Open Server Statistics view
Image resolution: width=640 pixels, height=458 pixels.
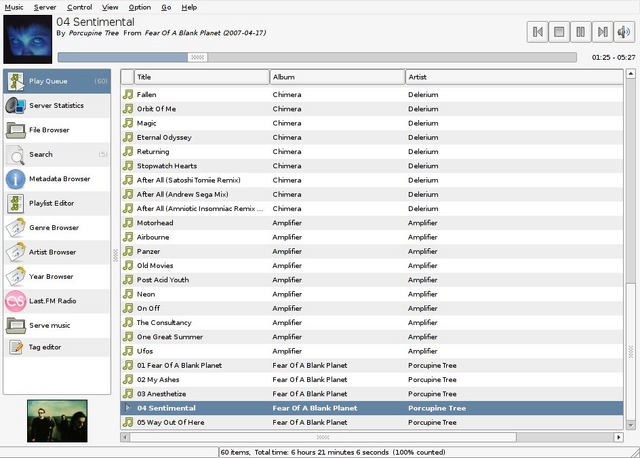pyautogui.click(x=57, y=106)
